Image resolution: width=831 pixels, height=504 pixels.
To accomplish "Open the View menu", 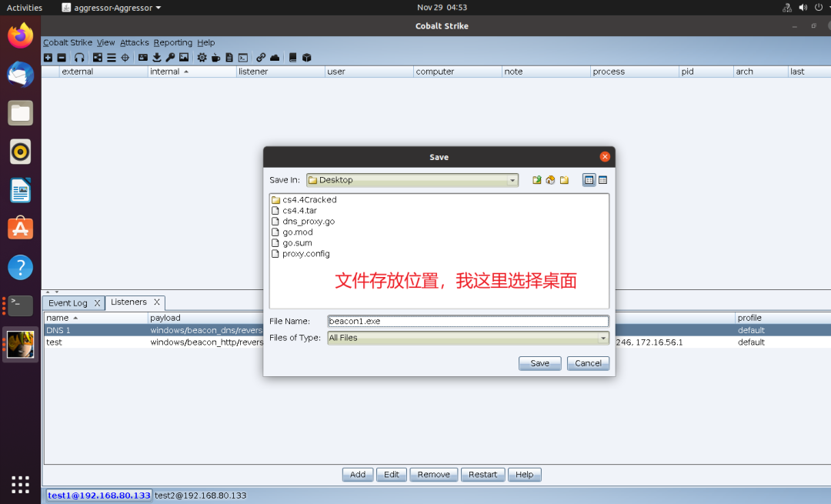I will point(105,42).
